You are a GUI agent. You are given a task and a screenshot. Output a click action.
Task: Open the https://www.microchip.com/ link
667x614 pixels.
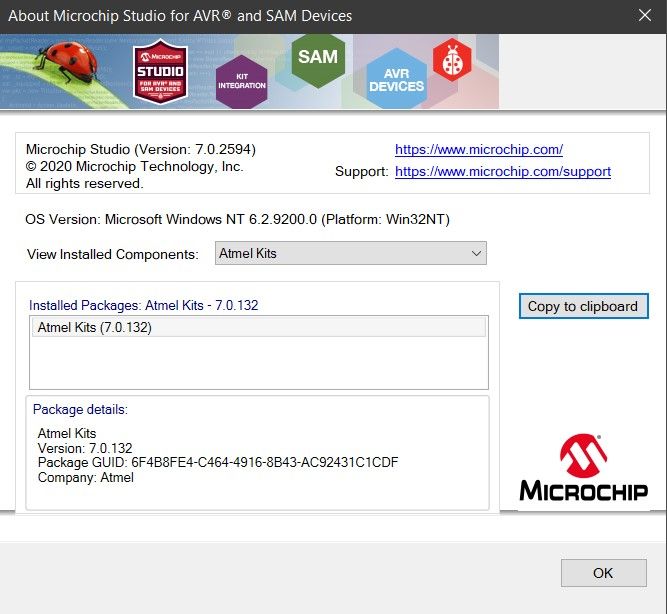[x=479, y=149]
